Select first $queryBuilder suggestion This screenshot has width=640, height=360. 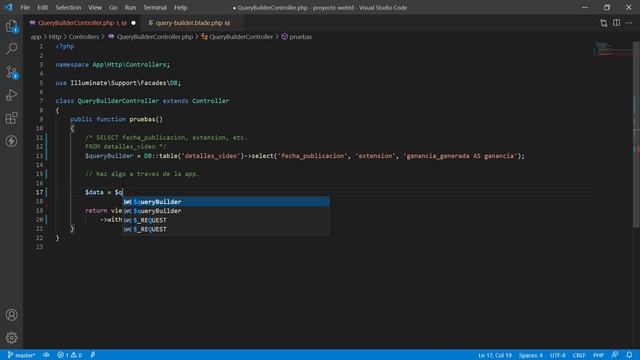tap(226, 202)
